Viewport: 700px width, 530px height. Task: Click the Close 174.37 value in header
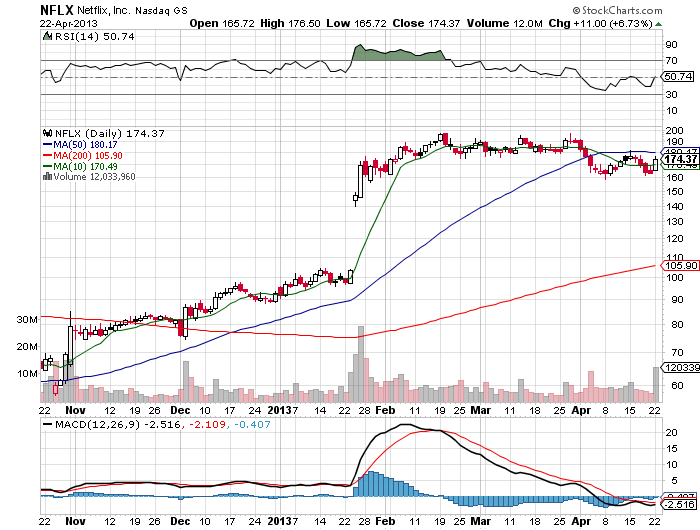426,24
